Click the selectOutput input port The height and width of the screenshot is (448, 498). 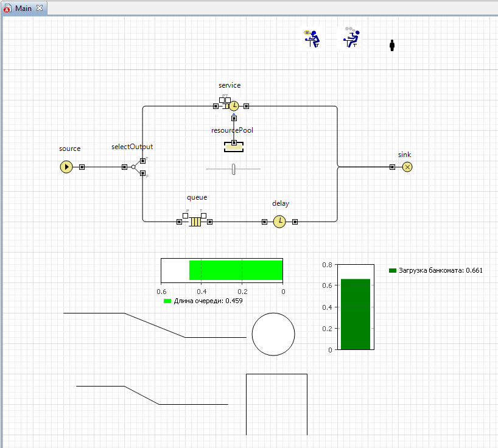[124, 167]
